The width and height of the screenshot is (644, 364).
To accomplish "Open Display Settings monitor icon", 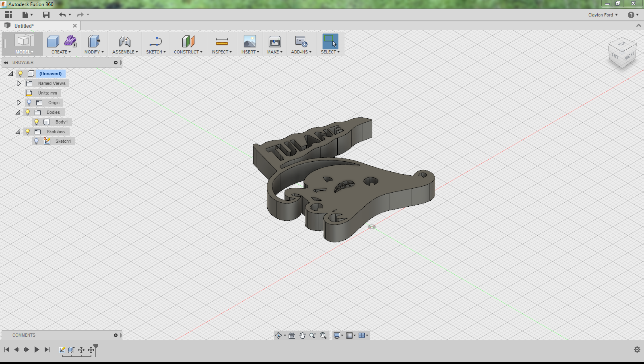I will point(337,335).
